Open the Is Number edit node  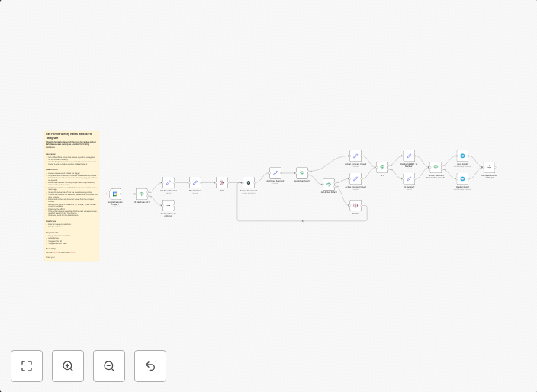pos(409,179)
